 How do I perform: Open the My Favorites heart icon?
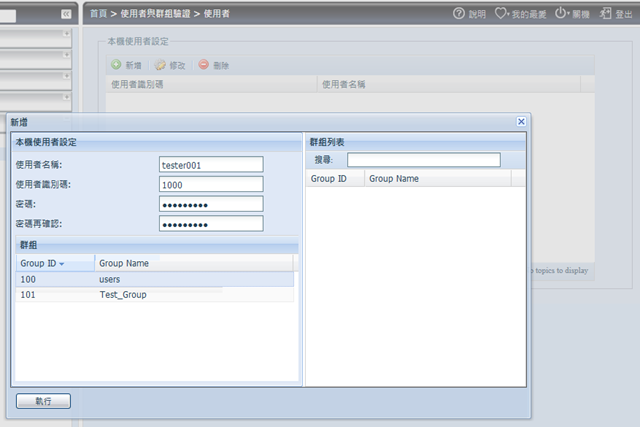500,13
